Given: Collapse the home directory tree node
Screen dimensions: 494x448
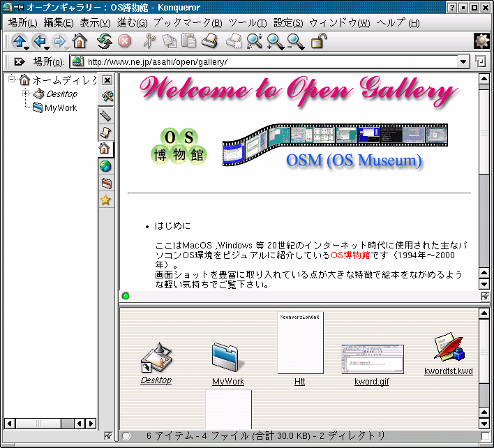Looking at the screenshot, I should click(12, 79).
